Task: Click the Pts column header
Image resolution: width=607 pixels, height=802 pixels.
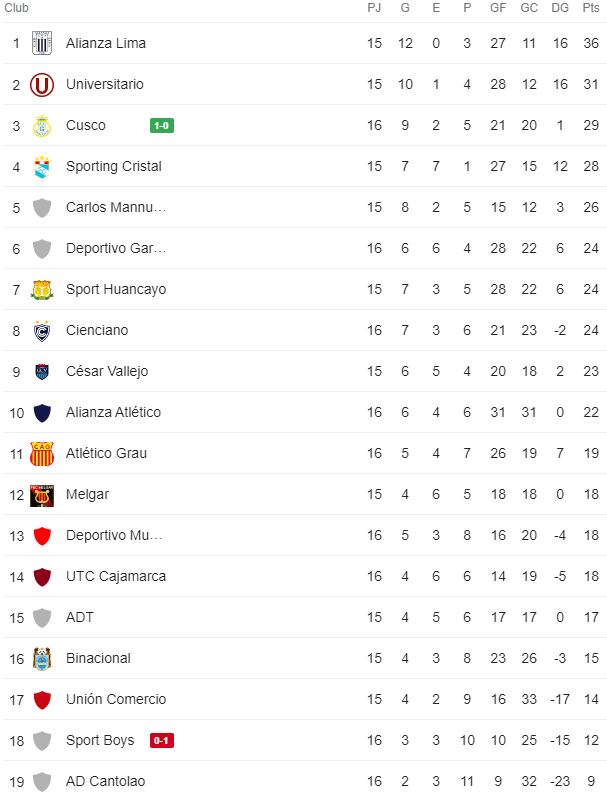Action: point(591,8)
